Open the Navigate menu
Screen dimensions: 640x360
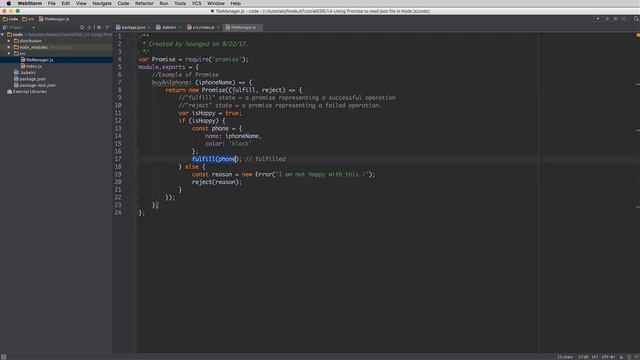coord(102,3)
